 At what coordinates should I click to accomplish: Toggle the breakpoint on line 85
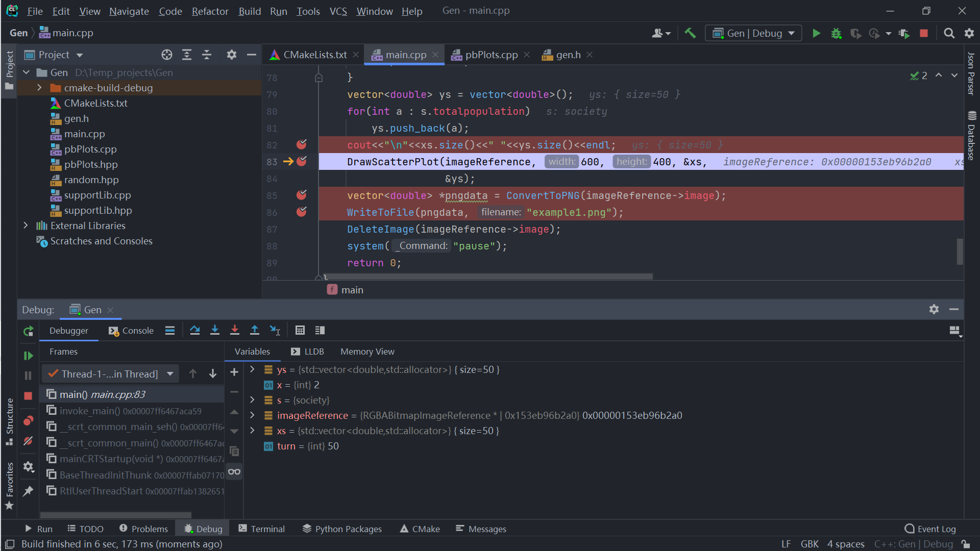point(301,194)
